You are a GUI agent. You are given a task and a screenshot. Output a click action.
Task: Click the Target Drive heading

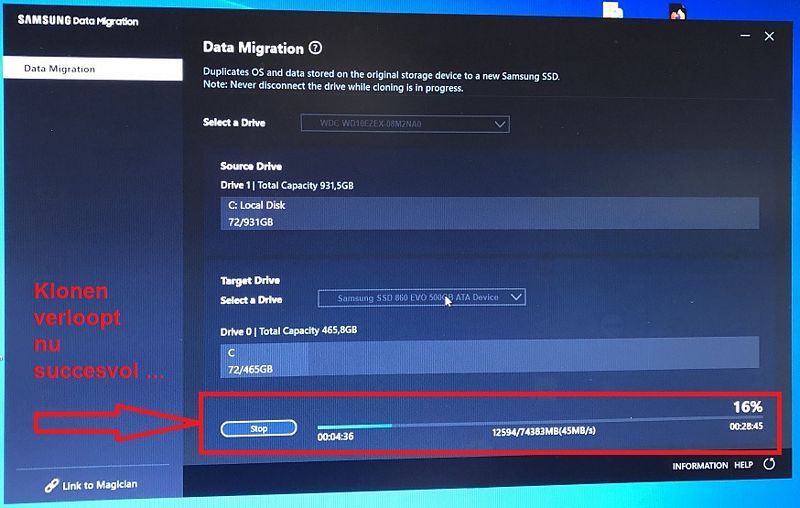[250, 281]
